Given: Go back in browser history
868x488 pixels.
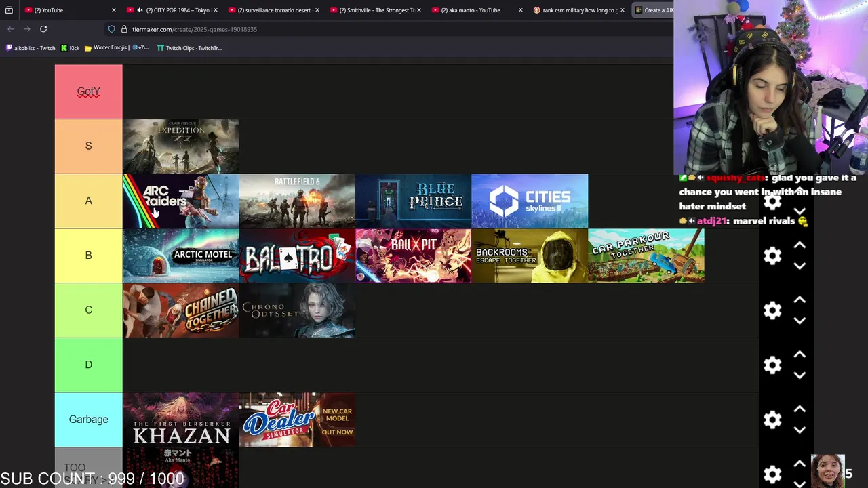Looking at the screenshot, I should click(x=11, y=29).
